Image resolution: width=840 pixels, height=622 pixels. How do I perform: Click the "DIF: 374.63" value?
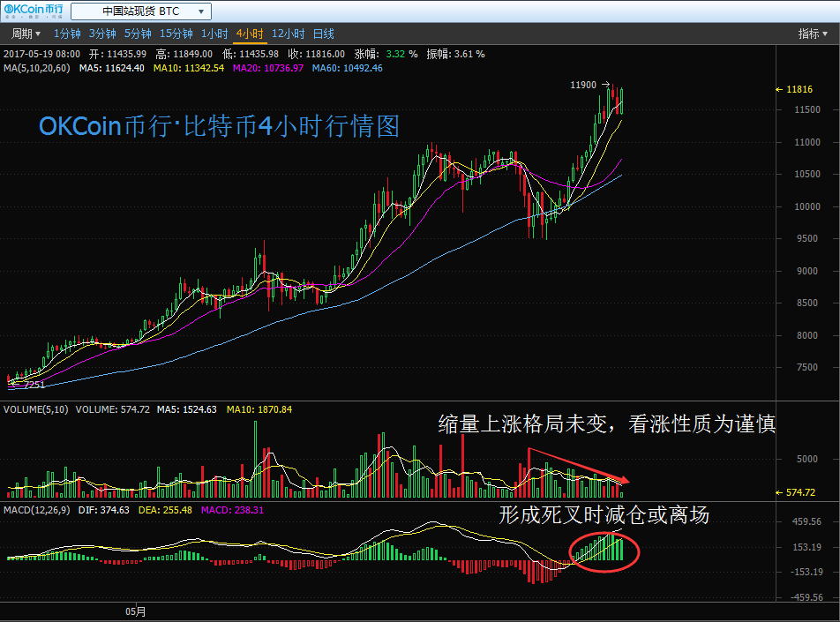[104, 510]
